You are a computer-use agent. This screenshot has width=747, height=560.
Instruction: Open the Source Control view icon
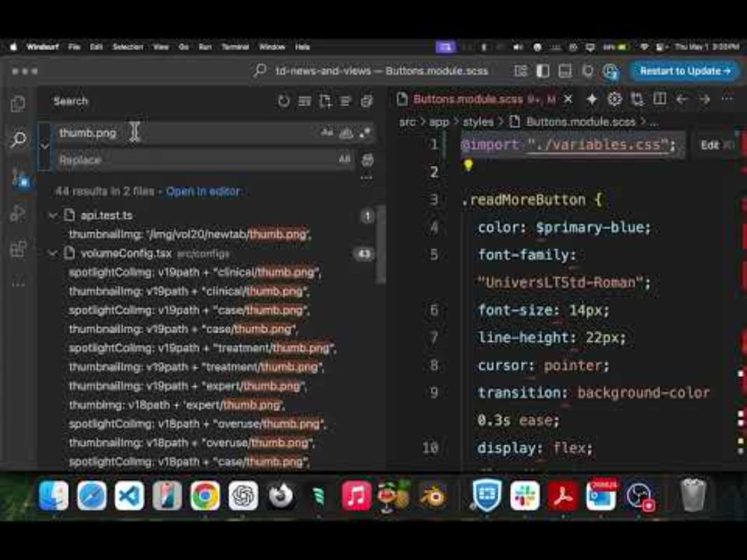coord(19,177)
